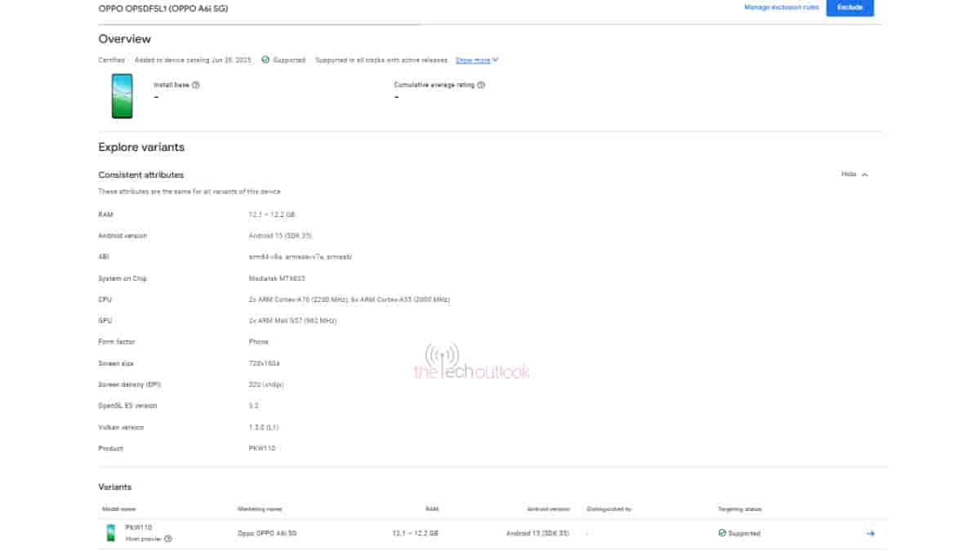Click The Tech Outlook watermark logo
This screenshot has width=980, height=551.
471,362
